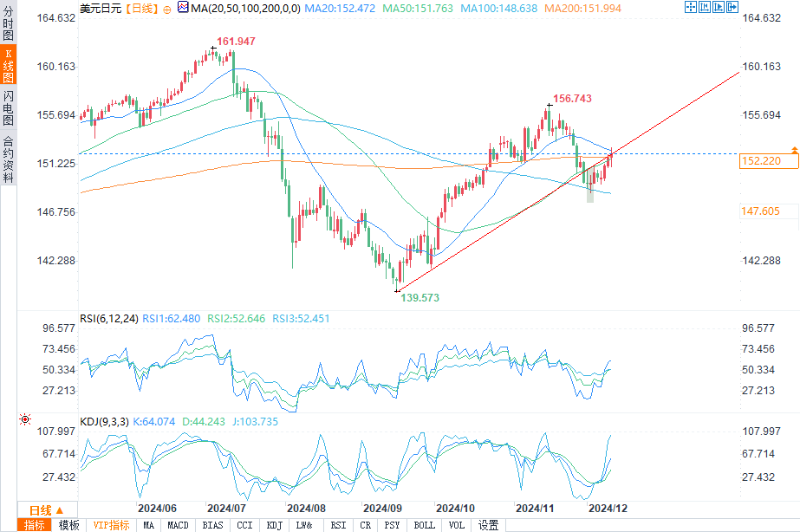Click the current price 152.220 tag
Screen dimensions: 800x532
click(769, 161)
